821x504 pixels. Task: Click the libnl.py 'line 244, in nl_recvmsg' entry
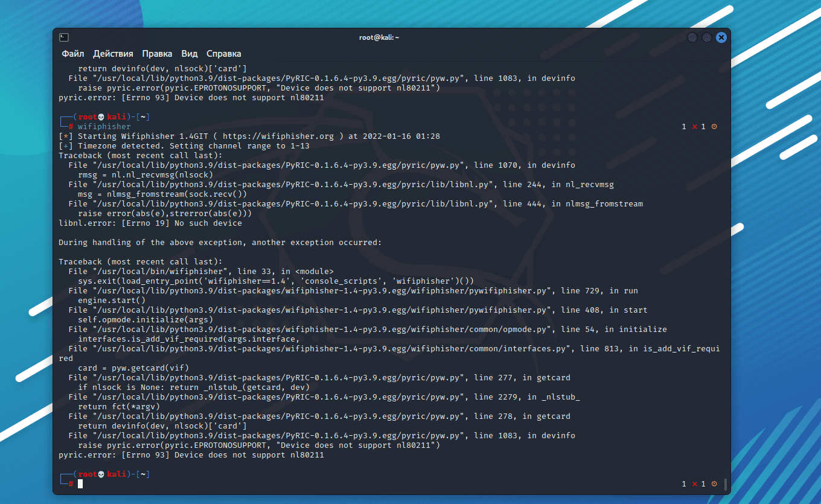pos(341,185)
